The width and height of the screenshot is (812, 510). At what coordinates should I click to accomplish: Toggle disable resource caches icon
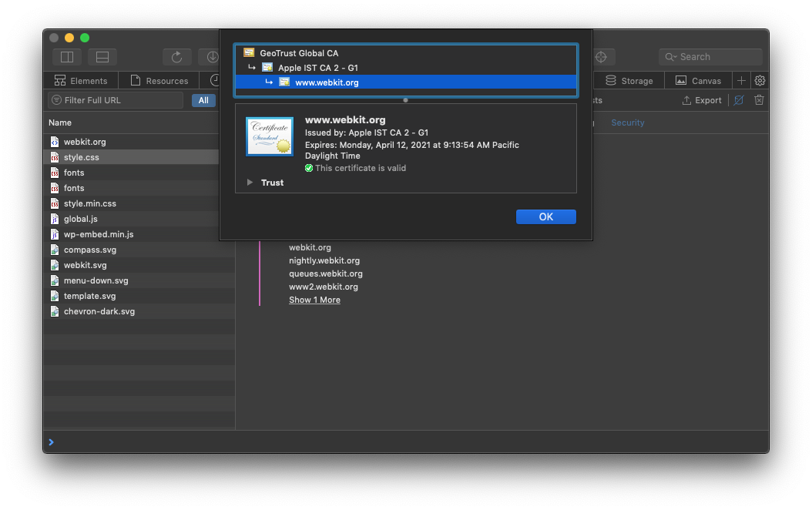coord(739,100)
